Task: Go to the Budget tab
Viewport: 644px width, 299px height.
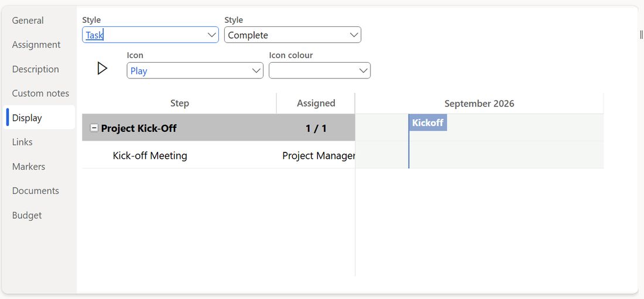Action: (x=27, y=215)
